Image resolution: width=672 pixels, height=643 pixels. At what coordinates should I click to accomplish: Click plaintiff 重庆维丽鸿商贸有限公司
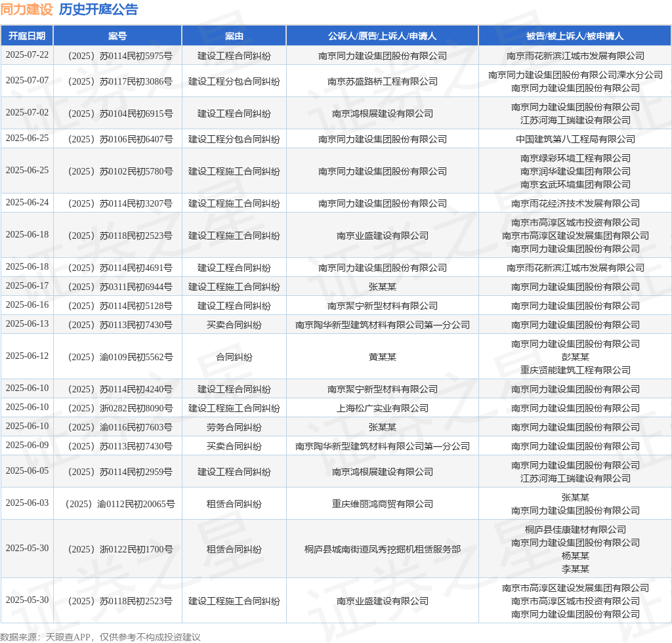(x=383, y=504)
